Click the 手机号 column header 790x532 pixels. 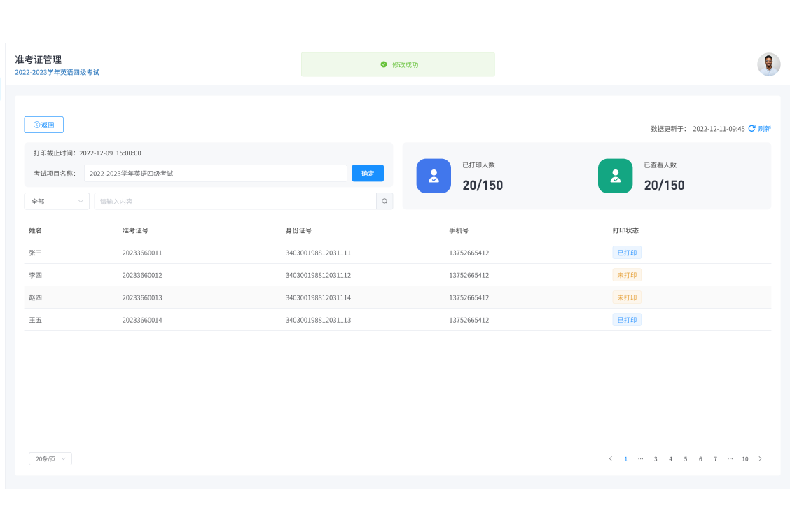(459, 230)
